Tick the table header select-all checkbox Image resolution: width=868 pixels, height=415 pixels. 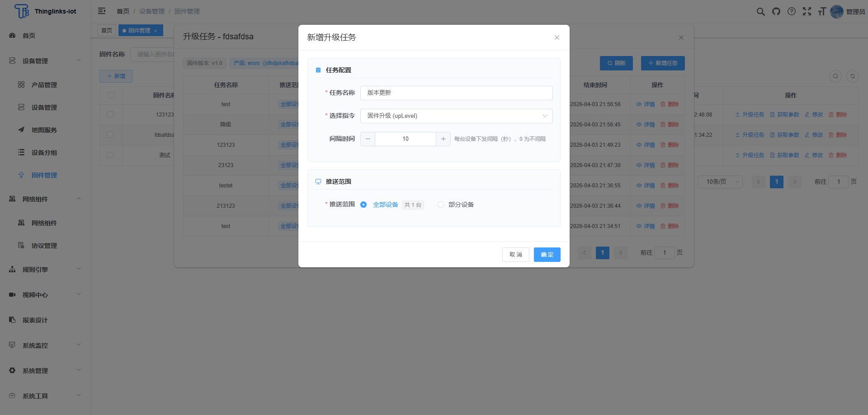tap(111, 95)
